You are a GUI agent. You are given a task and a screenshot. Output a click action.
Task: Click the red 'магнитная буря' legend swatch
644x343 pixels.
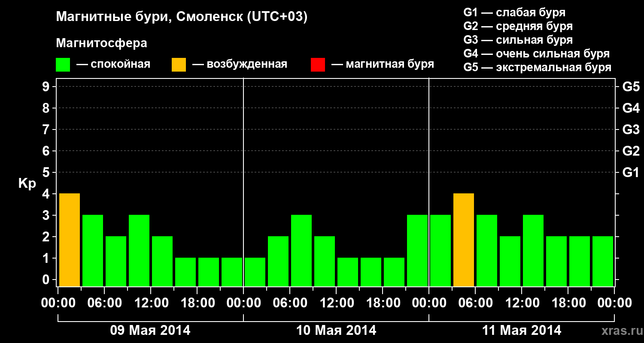tap(318, 65)
